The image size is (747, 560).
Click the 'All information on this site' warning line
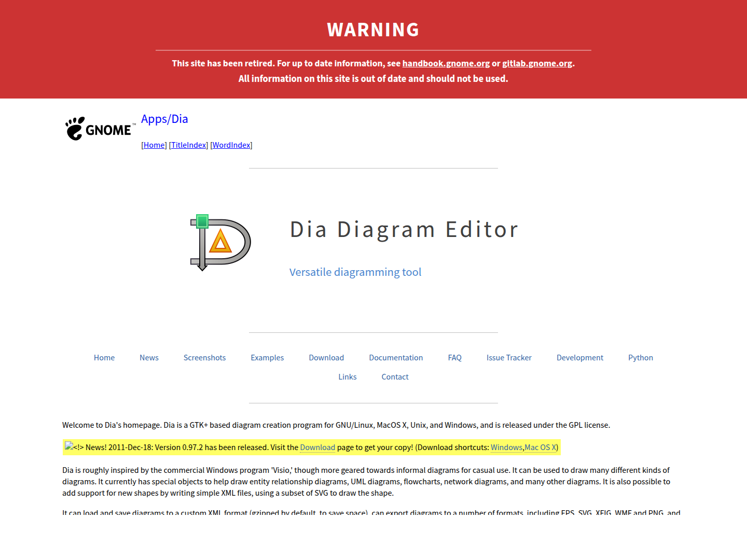pos(374,79)
